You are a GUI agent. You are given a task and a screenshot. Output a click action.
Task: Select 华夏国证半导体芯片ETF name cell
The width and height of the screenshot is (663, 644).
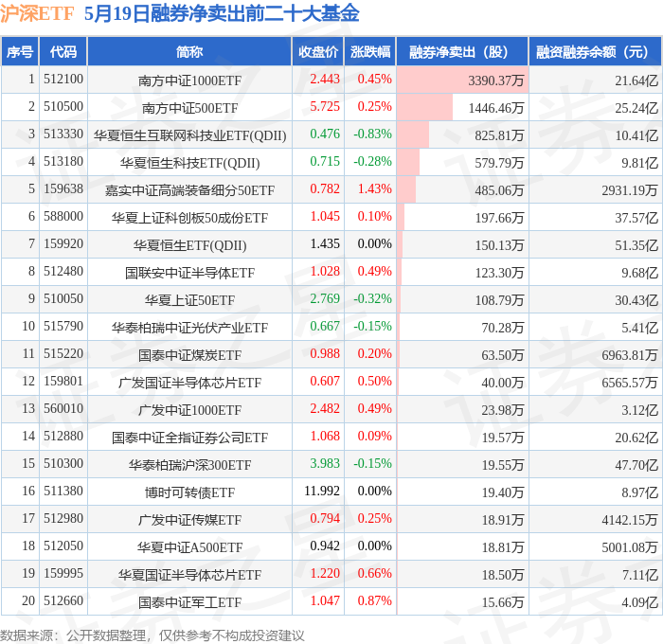tap(189, 575)
